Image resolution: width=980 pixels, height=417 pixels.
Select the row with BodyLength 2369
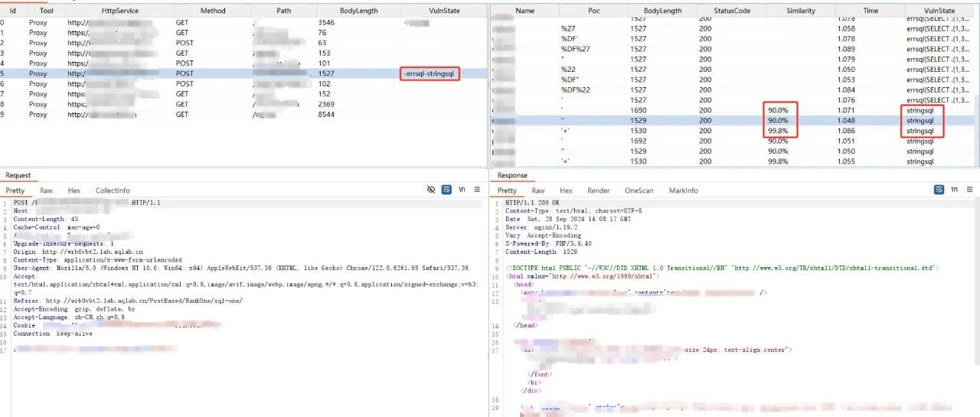point(243,104)
